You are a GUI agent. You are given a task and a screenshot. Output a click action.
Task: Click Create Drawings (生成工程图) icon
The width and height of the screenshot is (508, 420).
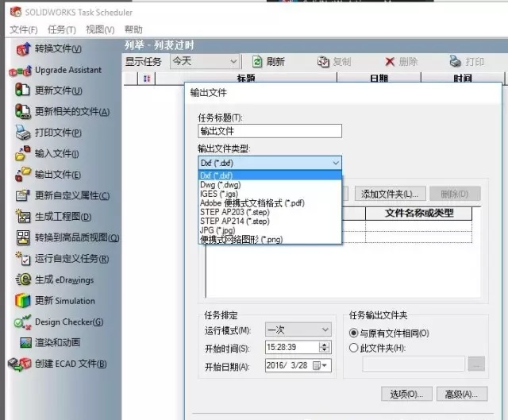point(23,216)
